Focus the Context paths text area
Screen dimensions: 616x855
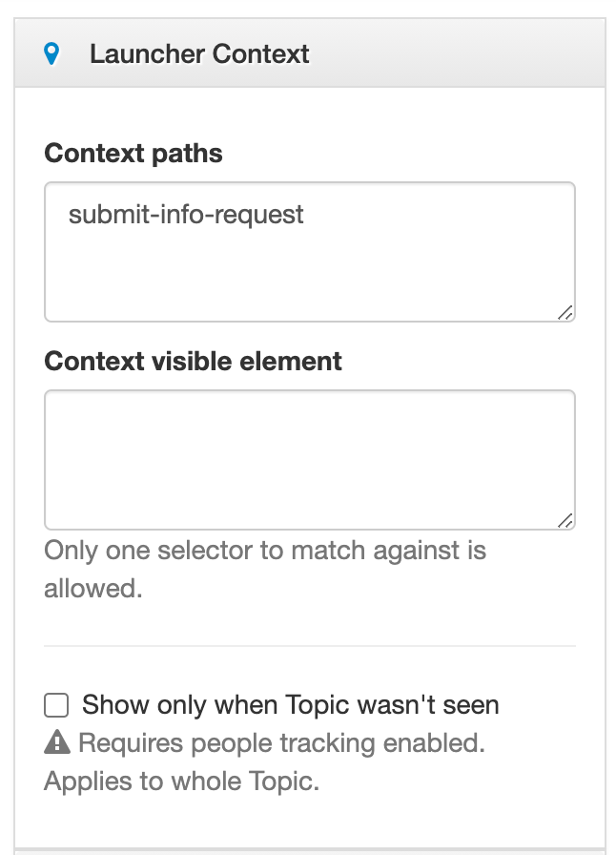[x=310, y=252]
